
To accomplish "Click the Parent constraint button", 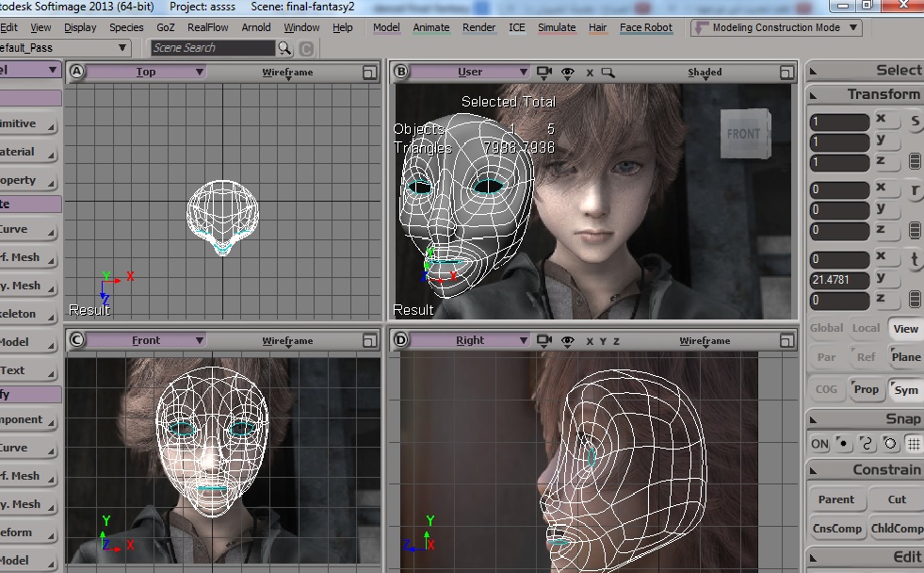I will coord(836,499).
